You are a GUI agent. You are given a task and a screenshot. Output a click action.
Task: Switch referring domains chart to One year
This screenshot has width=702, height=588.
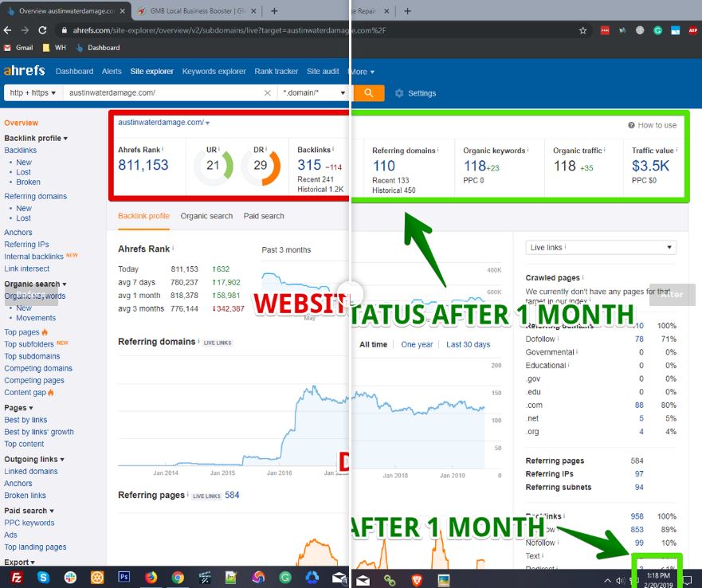tap(417, 344)
